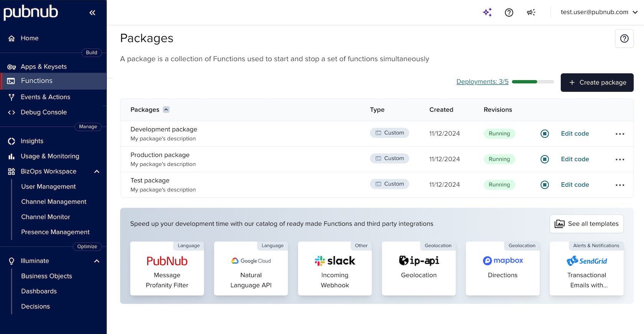Click Edit code for Test package
Image resolution: width=644 pixels, height=334 pixels.
click(x=575, y=185)
